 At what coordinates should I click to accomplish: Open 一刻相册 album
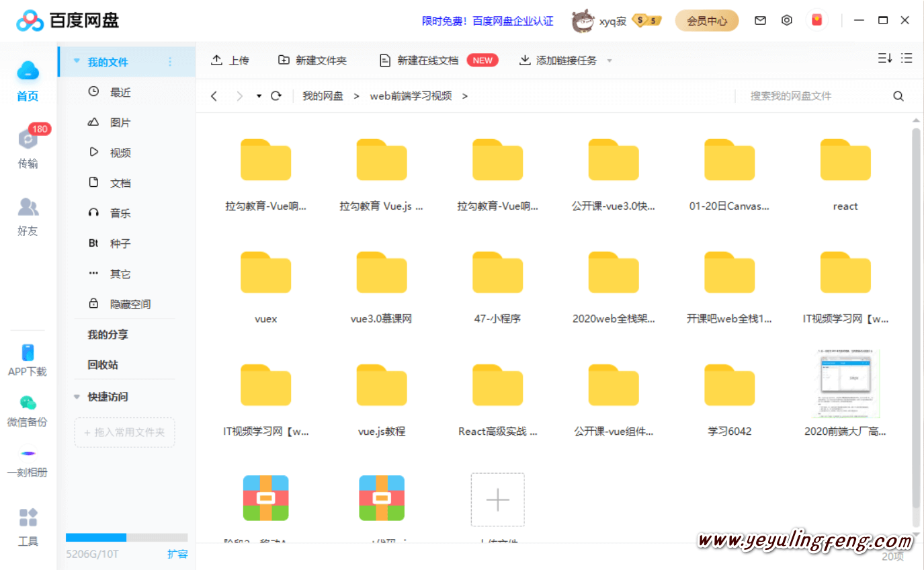click(x=28, y=462)
